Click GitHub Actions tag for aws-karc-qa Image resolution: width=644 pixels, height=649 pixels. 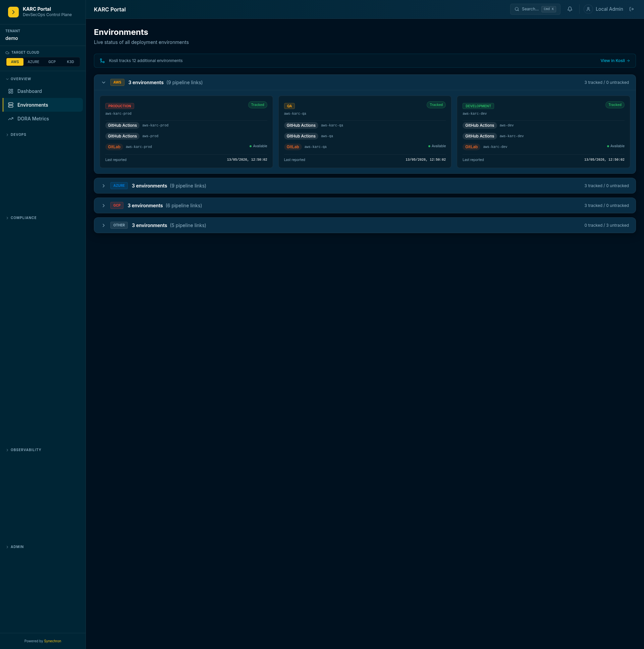point(301,126)
